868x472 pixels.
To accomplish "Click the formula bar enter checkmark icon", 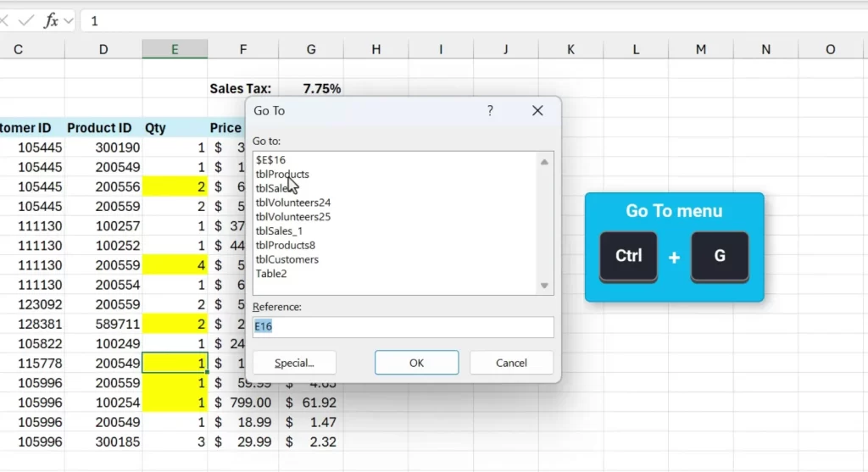I will click(25, 20).
